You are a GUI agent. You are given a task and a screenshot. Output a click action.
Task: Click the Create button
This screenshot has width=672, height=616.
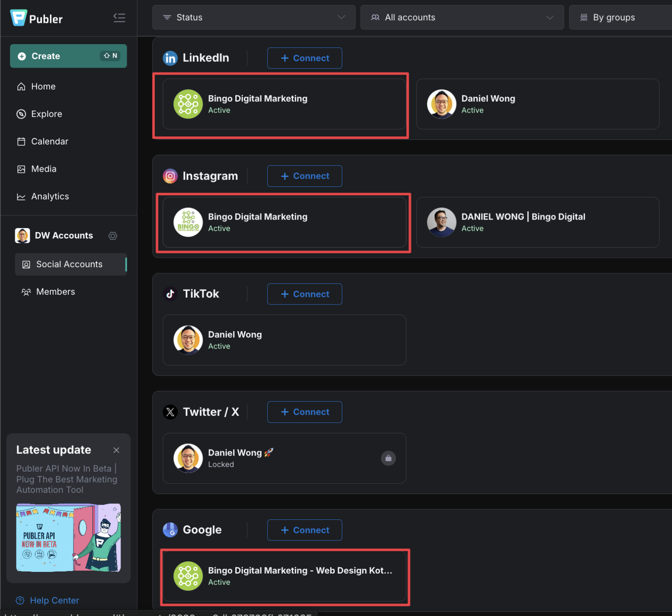[x=68, y=56]
